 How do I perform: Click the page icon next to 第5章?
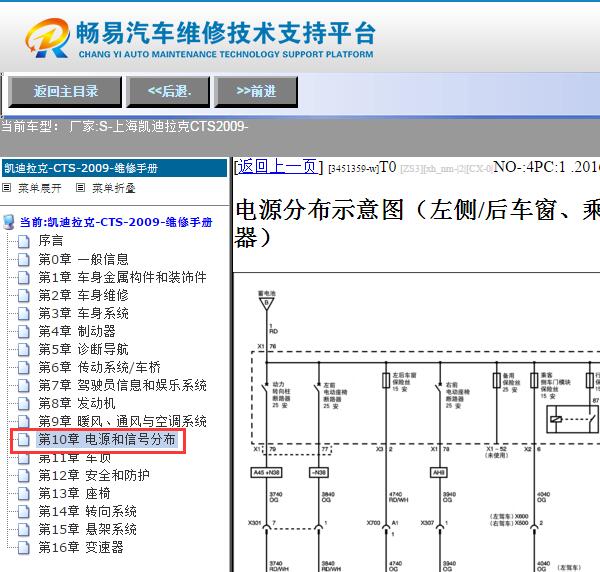coord(24,349)
